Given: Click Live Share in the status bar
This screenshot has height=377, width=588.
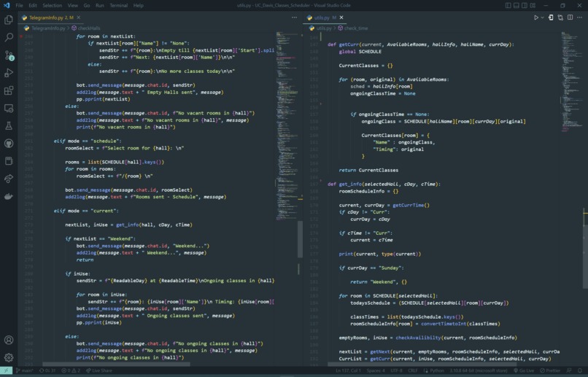Looking at the screenshot, I should pos(99,370).
